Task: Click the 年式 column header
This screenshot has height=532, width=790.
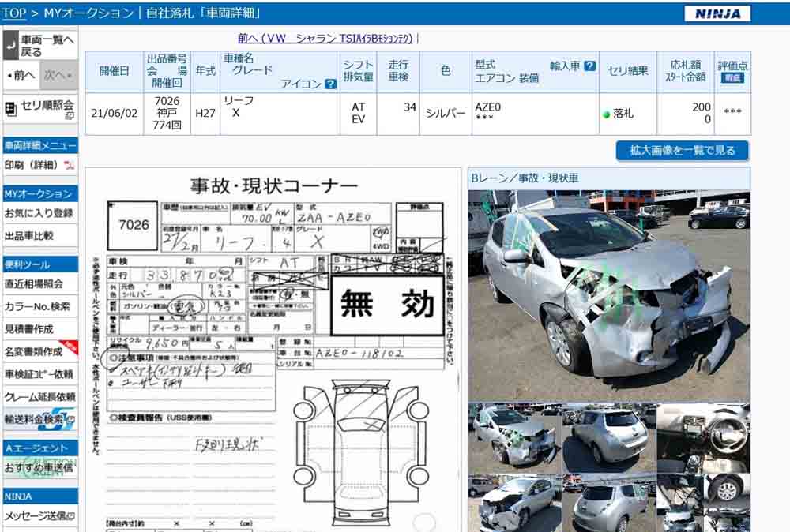Action: (205, 72)
